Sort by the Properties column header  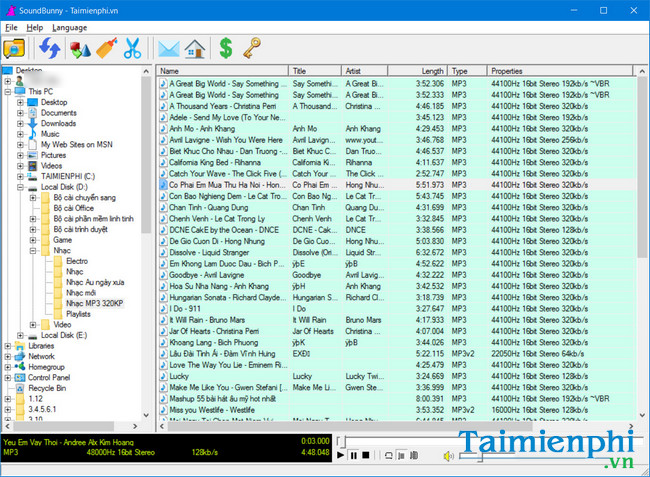click(x=560, y=71)
